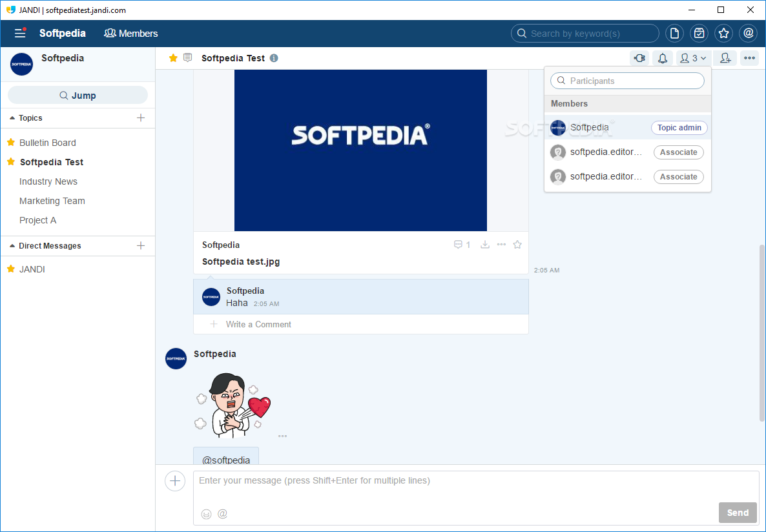Viewport: 766px width, 532px height.
Task: Open the mentions @ icon in the header
Action: coord(748,33)
